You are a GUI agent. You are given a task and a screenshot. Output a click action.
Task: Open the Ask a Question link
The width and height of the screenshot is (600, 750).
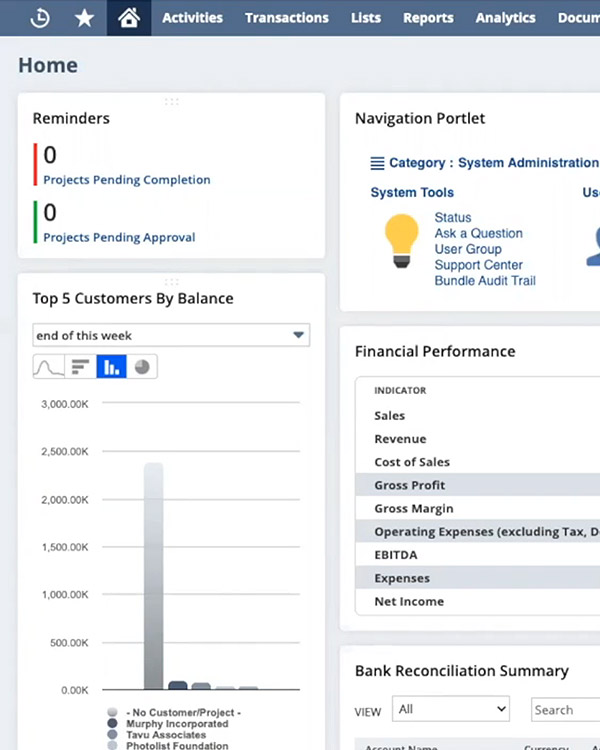coord(478,233)
